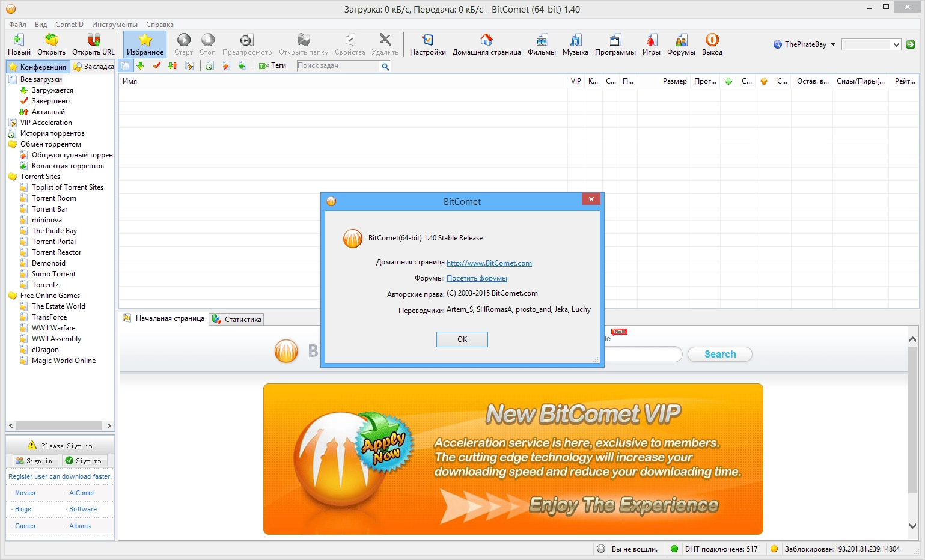Screen dimensions: 925x560
Task: Close the BitComet about dialog
Action: (591, 199)
